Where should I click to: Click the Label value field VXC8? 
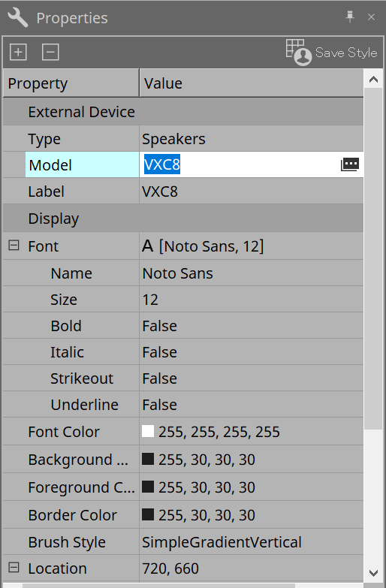point(251,191)
